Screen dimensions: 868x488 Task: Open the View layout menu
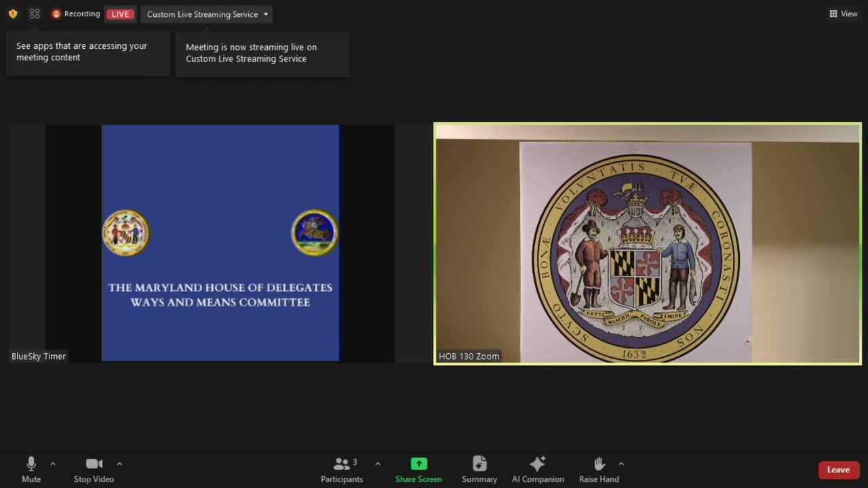[843, 14]
